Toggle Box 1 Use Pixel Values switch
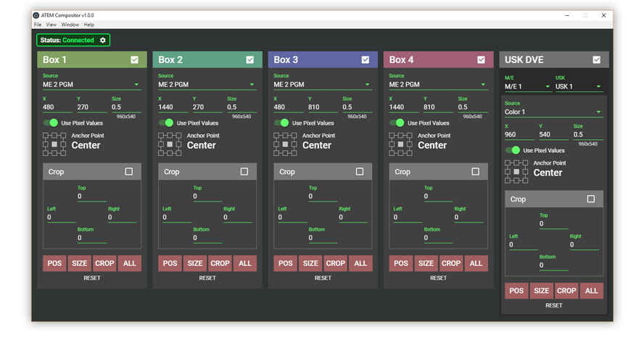Viewport: 644px width, 340px height. (51, 123)
